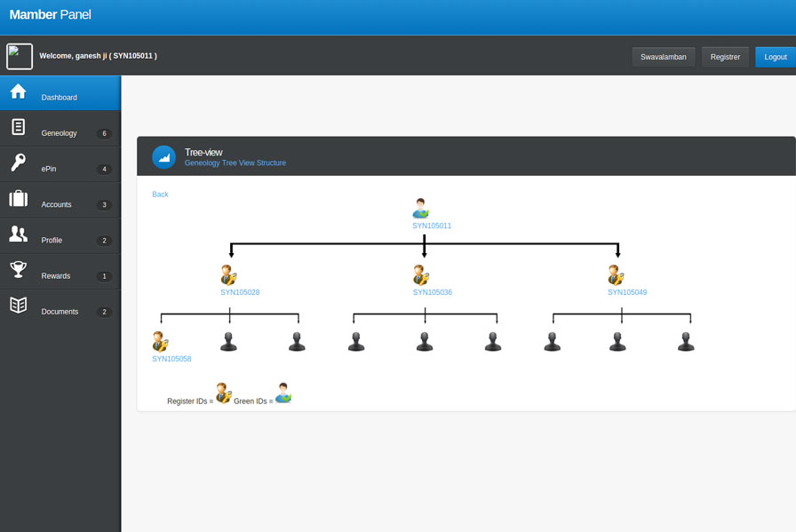796x532 pixels.
Task: Open the SYN105058 member link
Action: coord(171,359)
